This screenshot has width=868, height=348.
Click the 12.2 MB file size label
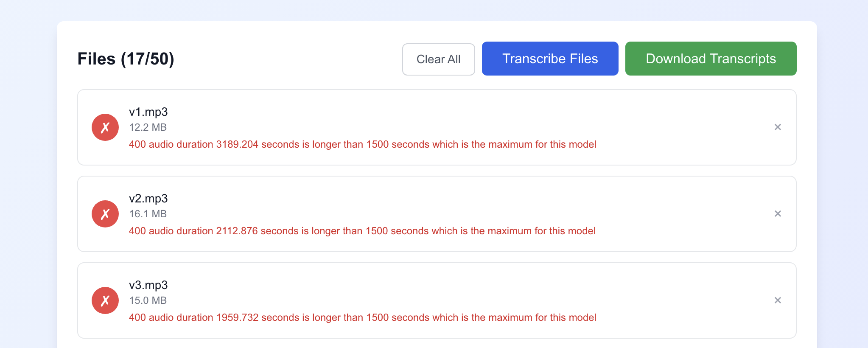pyautogui.click(x=148, y=127)
